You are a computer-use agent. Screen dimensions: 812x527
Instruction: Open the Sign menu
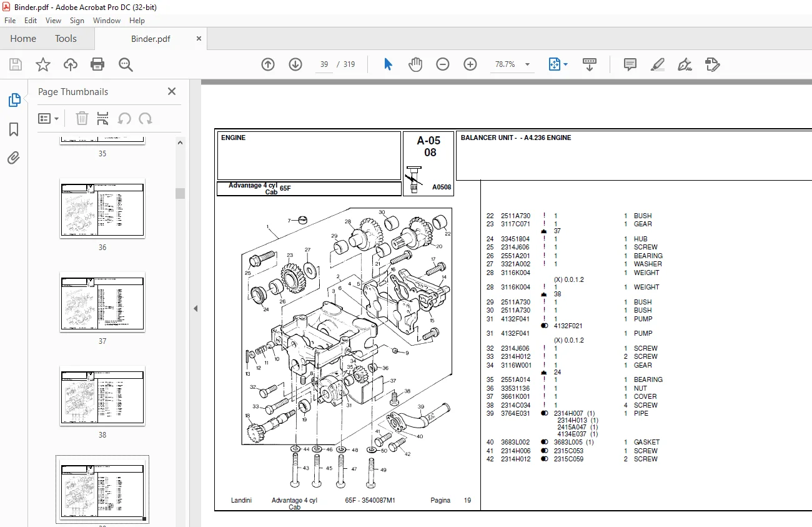click(77, 21)
